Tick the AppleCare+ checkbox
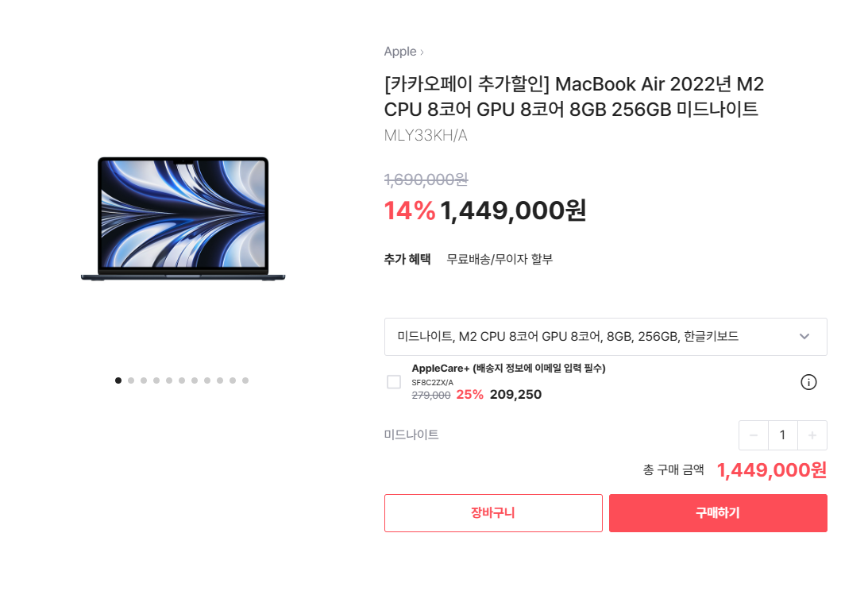 [x=394, y=381]
